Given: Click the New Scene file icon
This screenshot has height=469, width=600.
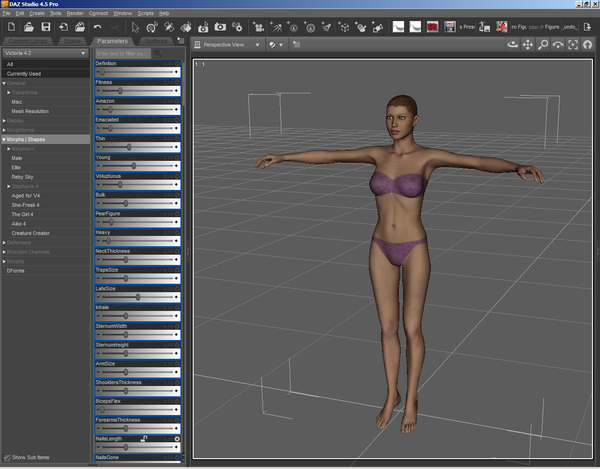Looking at the screenshot, I should [x=9, y=27].
